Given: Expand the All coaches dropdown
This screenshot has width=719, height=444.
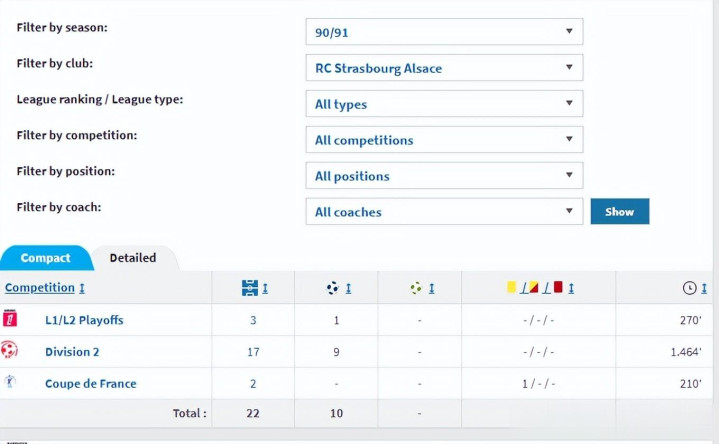Looking at the screenshot, I should click(x=443, y=212).
